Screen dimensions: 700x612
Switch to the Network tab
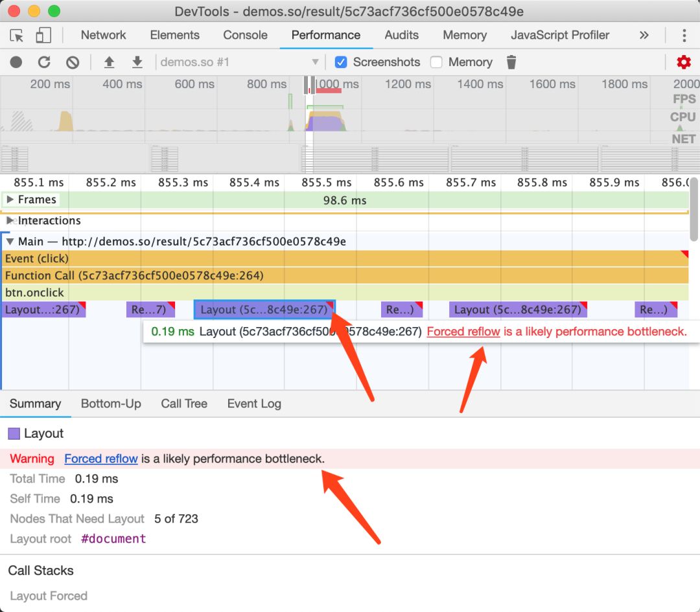(103, 35)
